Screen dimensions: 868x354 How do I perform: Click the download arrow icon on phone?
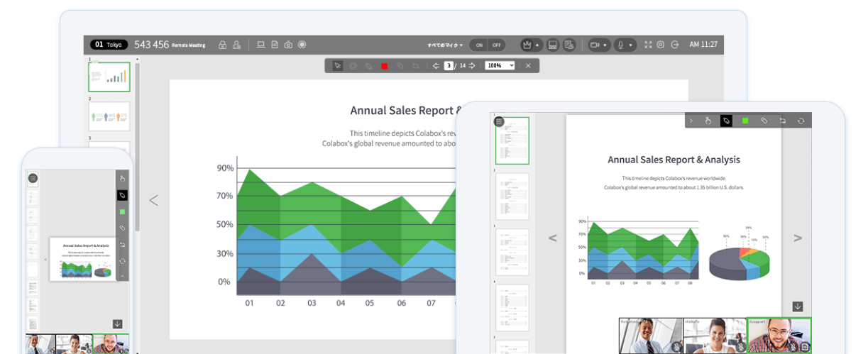point(117,323)
